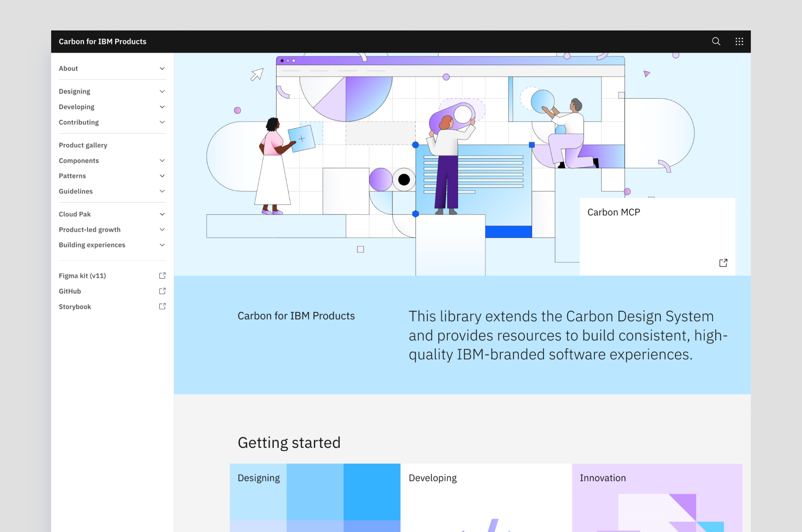Expand the Product-led growth chevron
This screenshot has width=802, height=532.
coord(162,229)
